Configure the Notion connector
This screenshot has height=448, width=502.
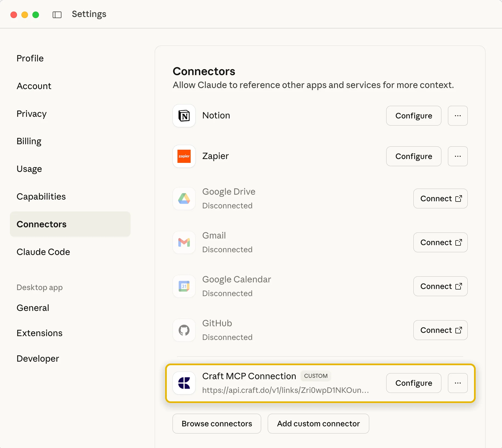[x=414, y=116]
